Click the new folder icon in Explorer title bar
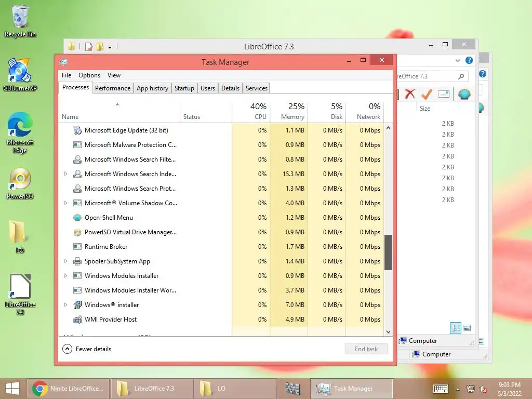Viewport: 532px width, 399px height. coord(100,47)
